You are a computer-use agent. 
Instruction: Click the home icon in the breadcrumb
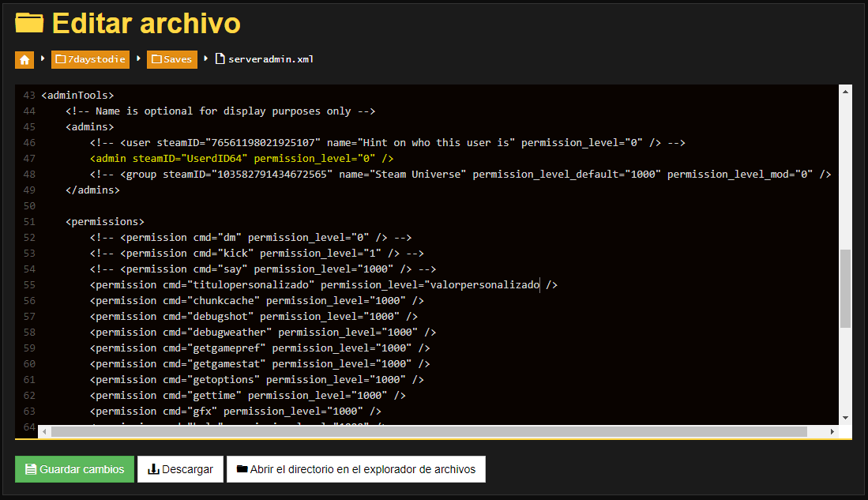click(x=24, y=59)
